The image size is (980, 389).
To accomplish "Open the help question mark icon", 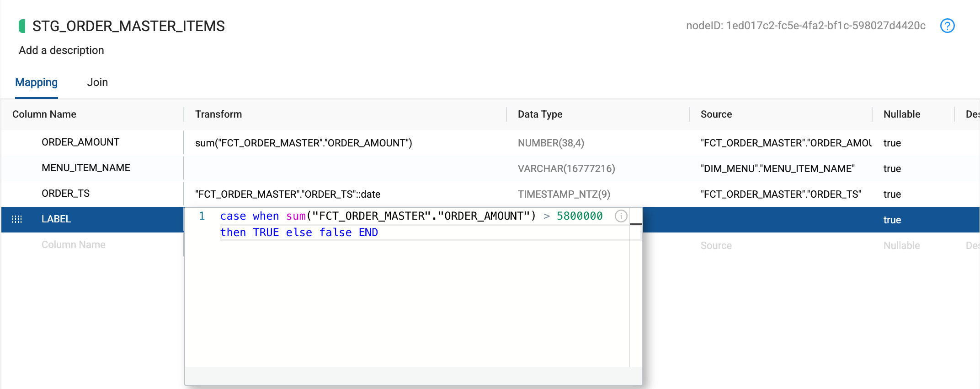I will tap(947, 26).
